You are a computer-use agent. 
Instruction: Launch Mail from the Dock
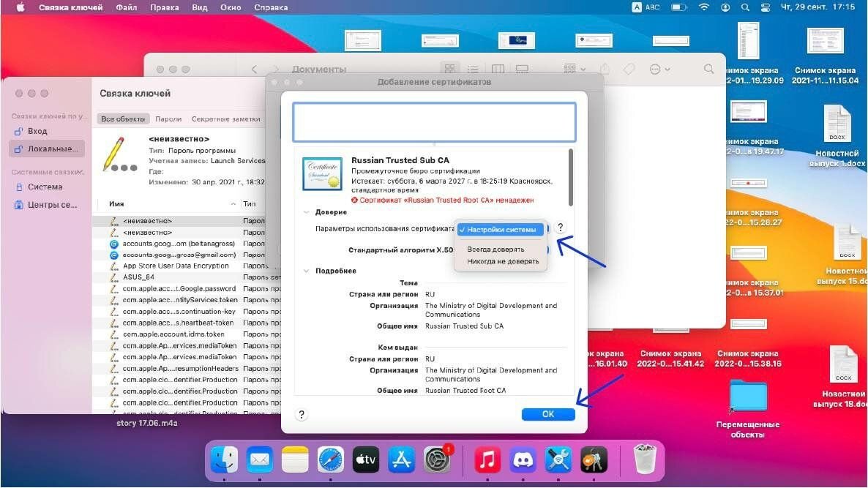260,459
